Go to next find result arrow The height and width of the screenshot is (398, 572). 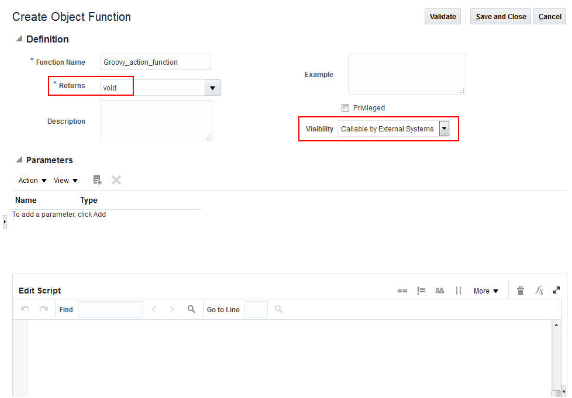172,309
